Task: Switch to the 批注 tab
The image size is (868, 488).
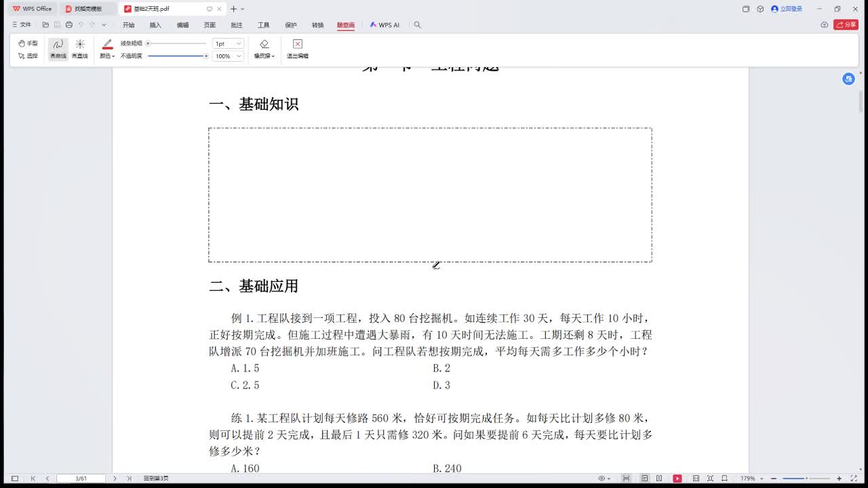Action: tap(237, 25)
